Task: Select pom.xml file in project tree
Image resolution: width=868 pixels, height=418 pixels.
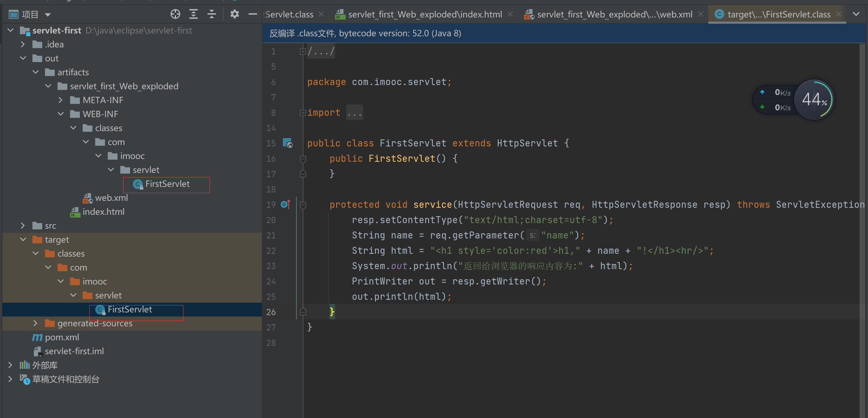Action: [x=62, y=337]
